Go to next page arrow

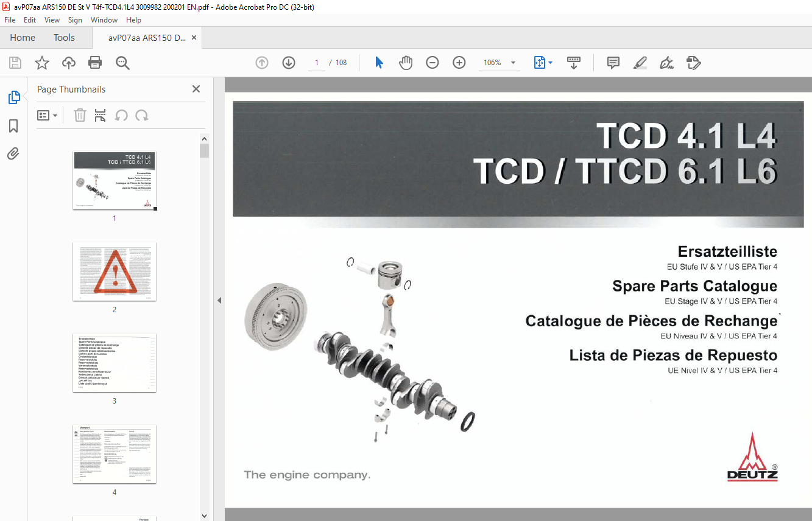pyautogui.click(x=289, y=63)
